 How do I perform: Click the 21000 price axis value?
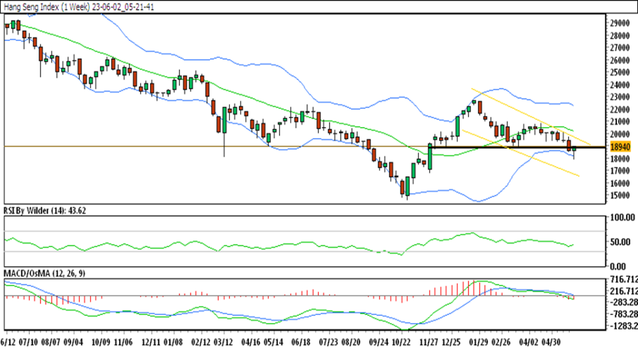point(620,122)
